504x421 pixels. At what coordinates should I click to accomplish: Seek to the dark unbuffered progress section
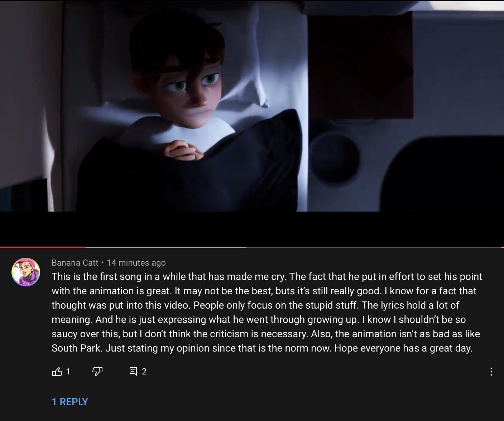click(374, 247)
